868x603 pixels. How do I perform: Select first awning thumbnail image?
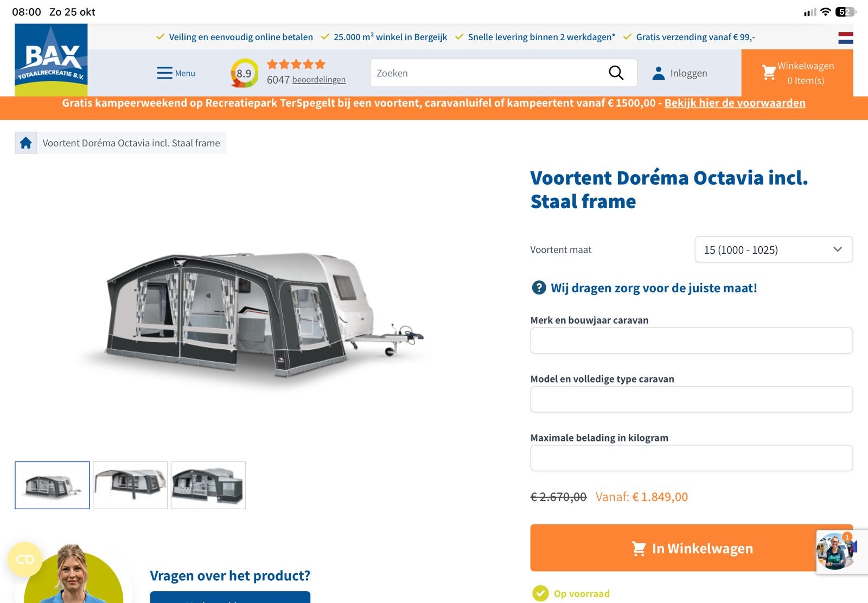52,485
